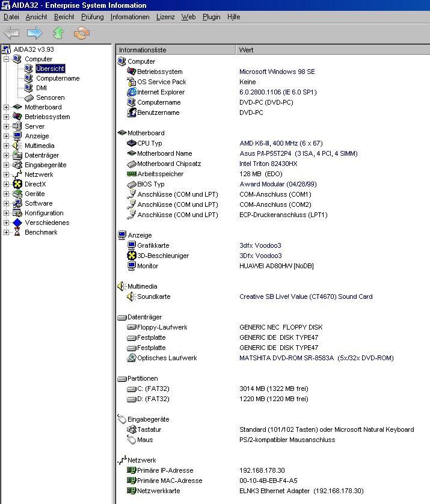Expand the Motherboard tree node

pos(6,108)
